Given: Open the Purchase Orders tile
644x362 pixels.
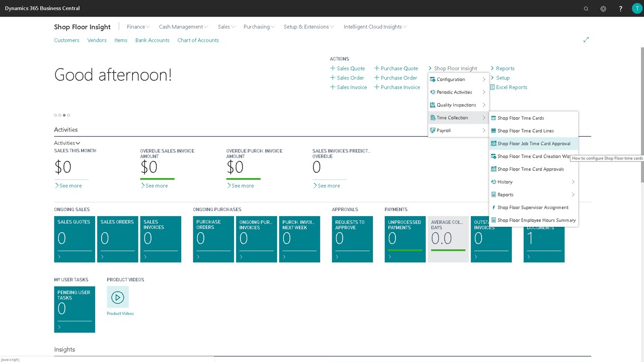Looking at the screenshot, I should point(213,239).
